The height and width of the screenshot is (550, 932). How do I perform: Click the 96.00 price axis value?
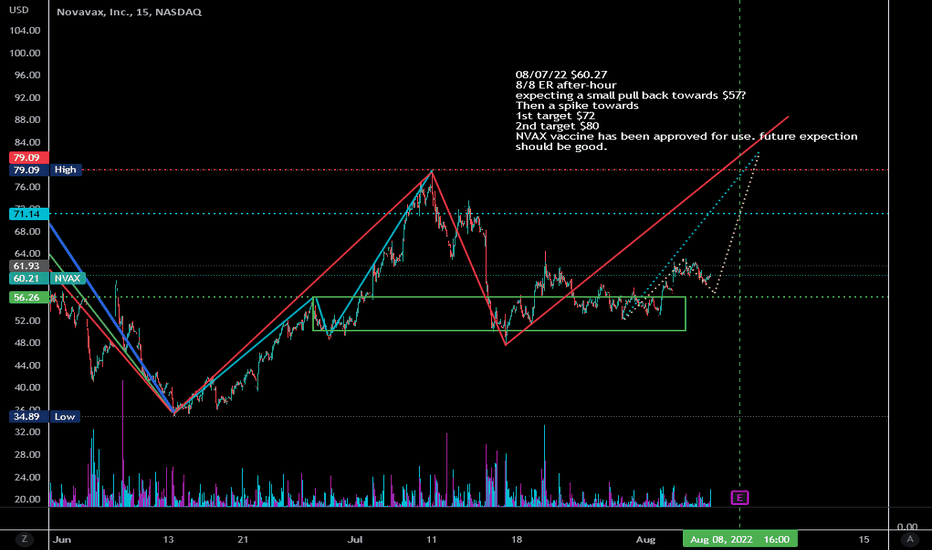pyautogui.click(x=27, y=76)
